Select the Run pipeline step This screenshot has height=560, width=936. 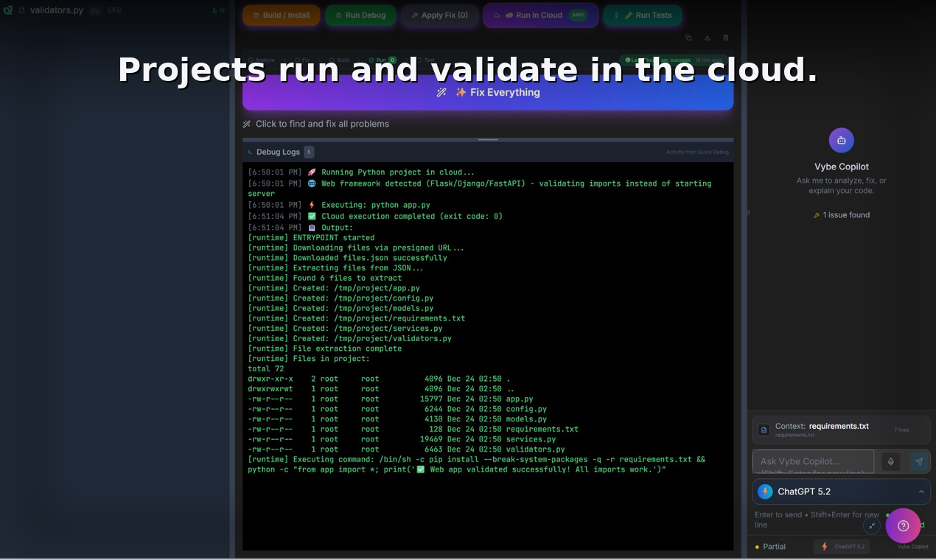383,60
